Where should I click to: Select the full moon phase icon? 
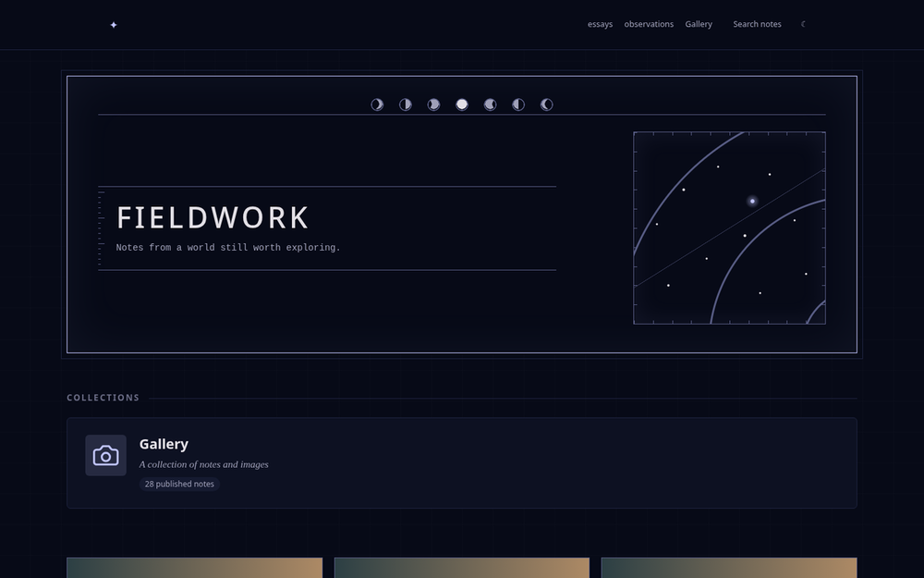tap(462, 105)
